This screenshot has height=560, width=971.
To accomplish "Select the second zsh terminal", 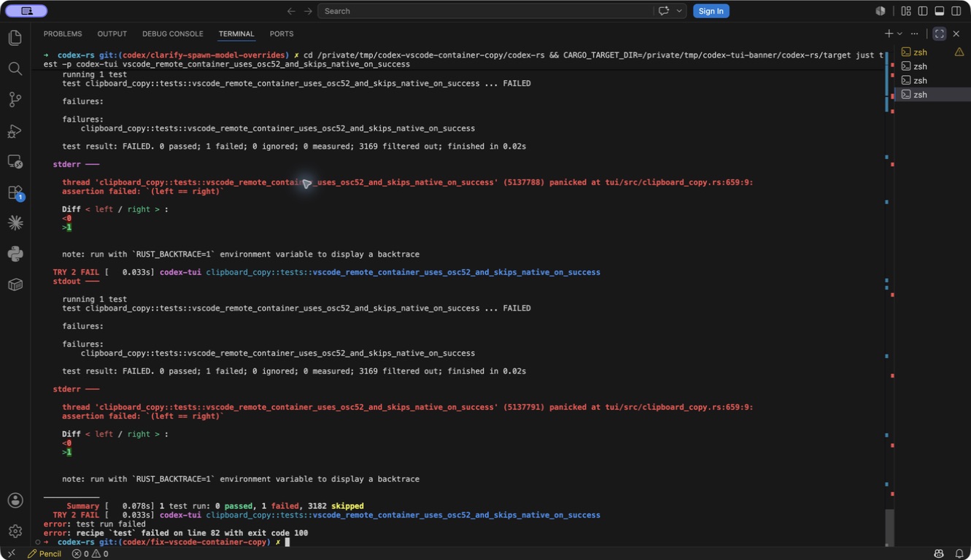I will [x=933, y=66].
